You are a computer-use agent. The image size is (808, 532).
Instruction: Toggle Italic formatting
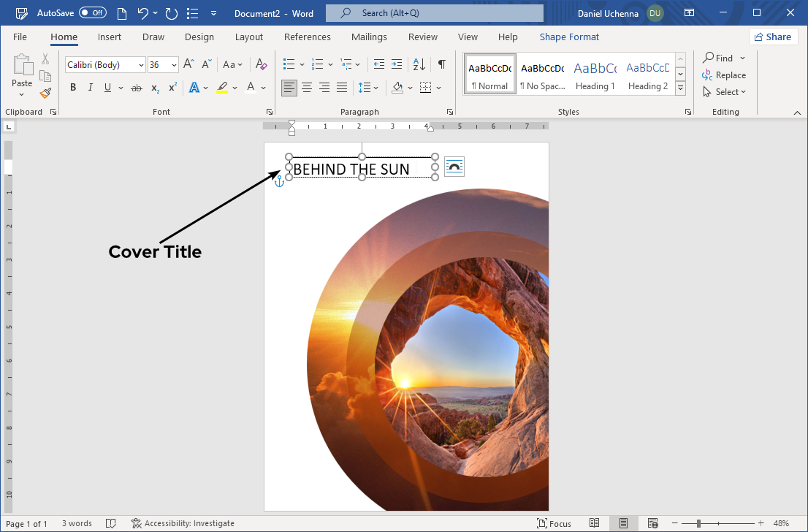91,88
